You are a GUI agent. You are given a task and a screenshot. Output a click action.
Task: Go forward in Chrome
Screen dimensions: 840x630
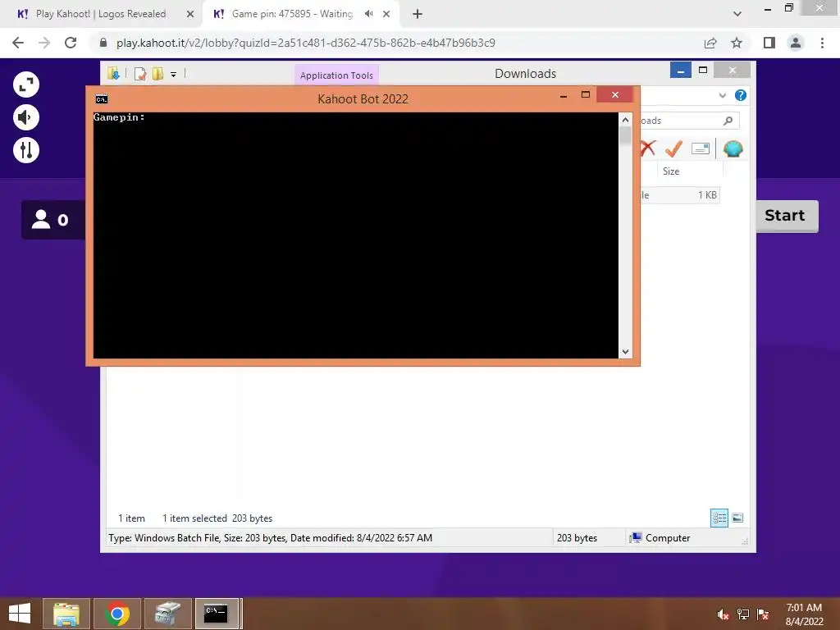[x=44, y=43]
